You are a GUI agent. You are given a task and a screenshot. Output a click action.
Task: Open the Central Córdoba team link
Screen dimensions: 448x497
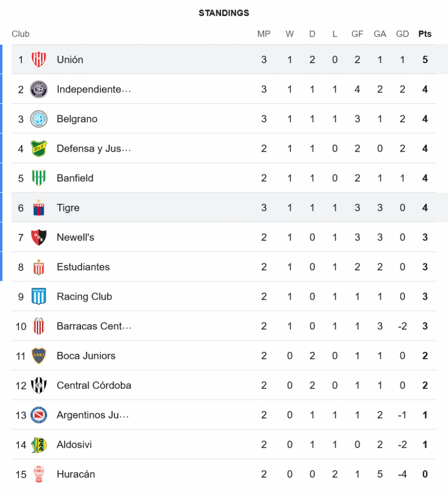[x=94, y=385]
